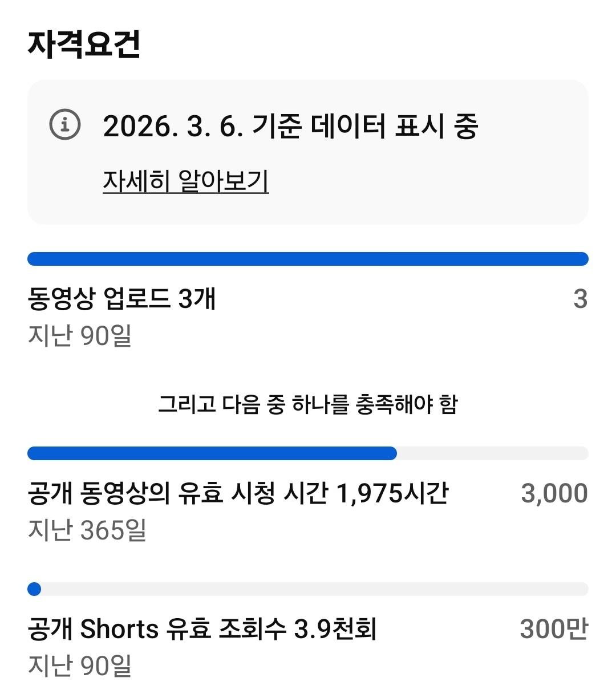Click the 그리고 다음 중 하나를 충족해야 함 text
The height and width of the screenshot is (698, 616).
click(x=308, y=404)
